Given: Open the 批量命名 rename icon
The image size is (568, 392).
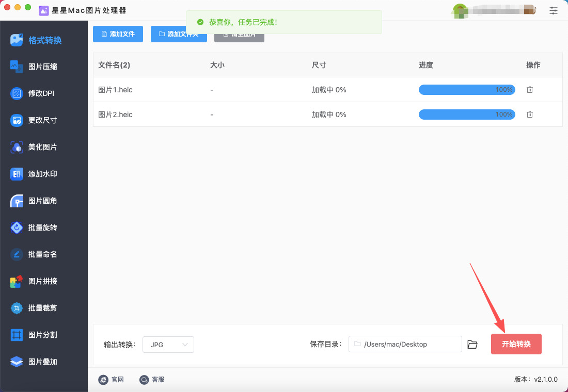Looking at the screenshot, I should [17, 254].
